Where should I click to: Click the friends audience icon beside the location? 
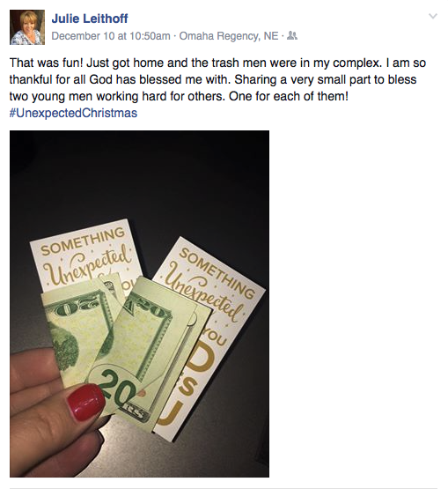click(x=292, y=36)
